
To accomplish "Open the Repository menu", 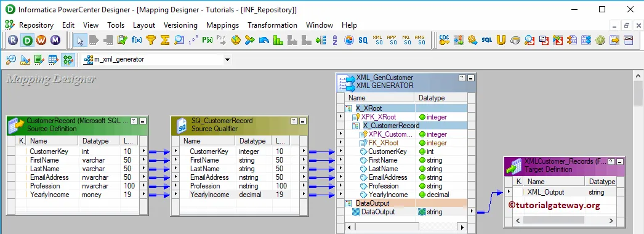I will coord(36,25).
